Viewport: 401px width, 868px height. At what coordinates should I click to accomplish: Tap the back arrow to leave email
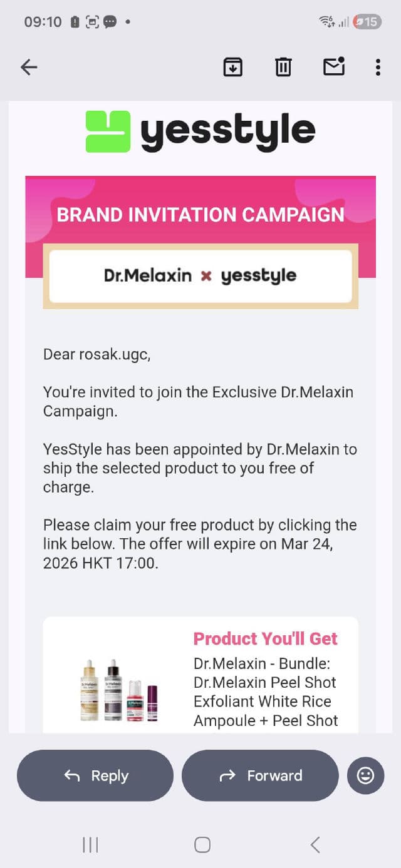(29, 67)
